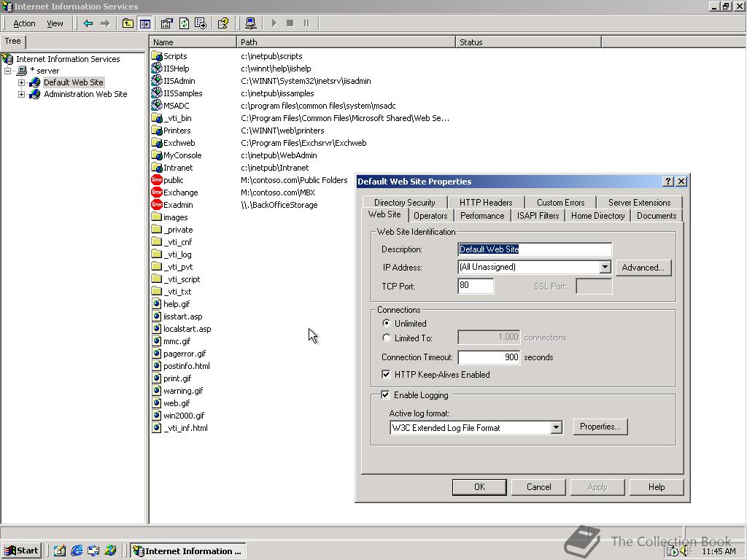This screenshot has height=560, width=747.
Task: Switch to the Documents tab
Action: (x=657, y=216)
